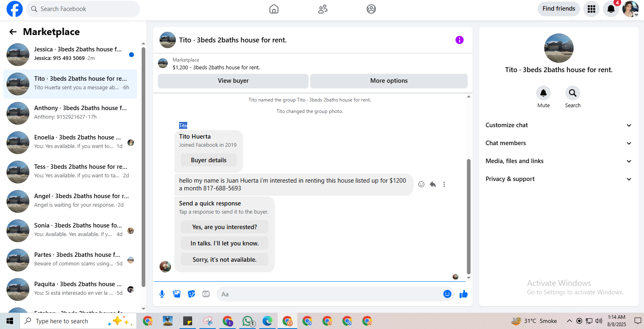Open the 31°C Smoke weather widget

534,321
